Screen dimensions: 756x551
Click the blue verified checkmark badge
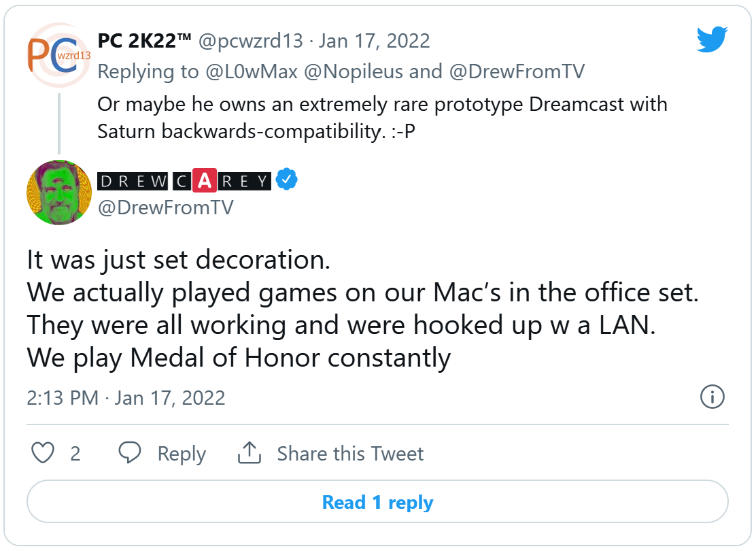tap(286, 180)
